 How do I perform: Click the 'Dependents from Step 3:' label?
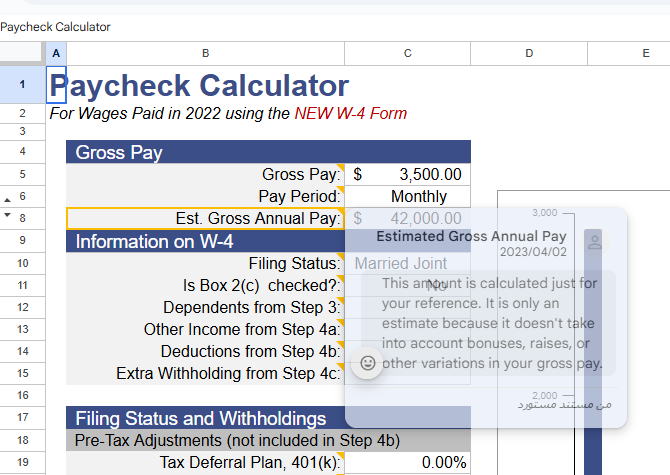252,308
